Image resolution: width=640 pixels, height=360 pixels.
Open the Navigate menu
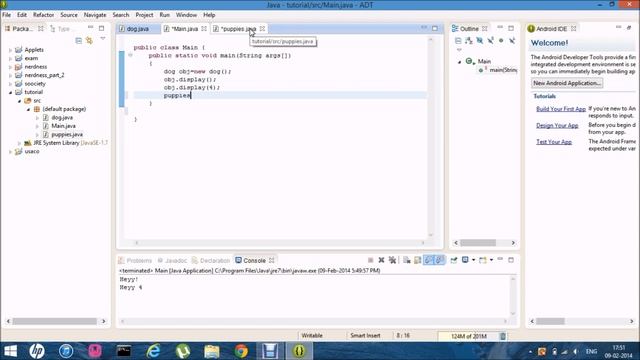coord(95,15)
